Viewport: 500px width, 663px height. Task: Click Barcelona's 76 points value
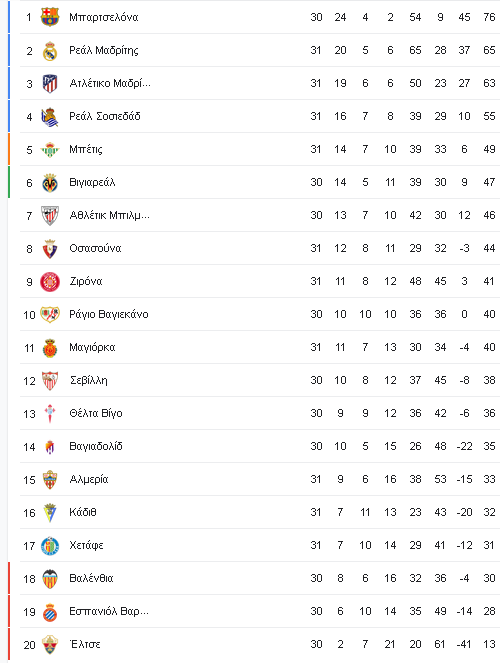[x=489, y=17]
